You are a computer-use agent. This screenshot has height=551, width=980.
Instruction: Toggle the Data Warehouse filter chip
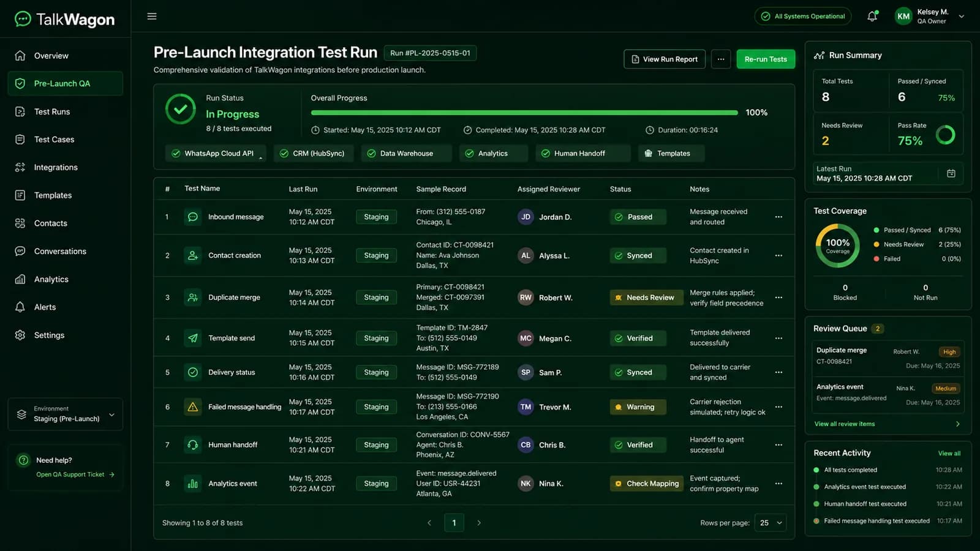pos(406,154)
